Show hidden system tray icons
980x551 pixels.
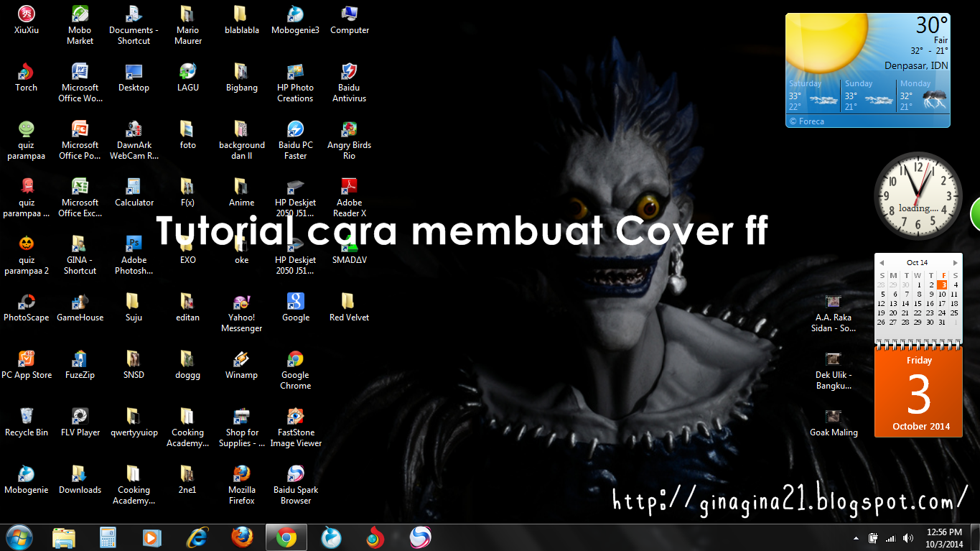pyautogui.click(x=856, y=538)
